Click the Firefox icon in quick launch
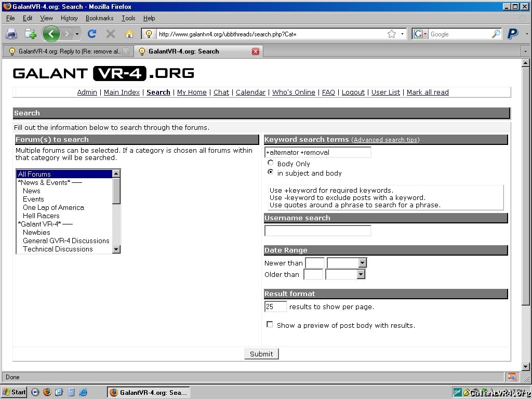Viewport: 532px width, 399px height. click(x=47, y=392)
